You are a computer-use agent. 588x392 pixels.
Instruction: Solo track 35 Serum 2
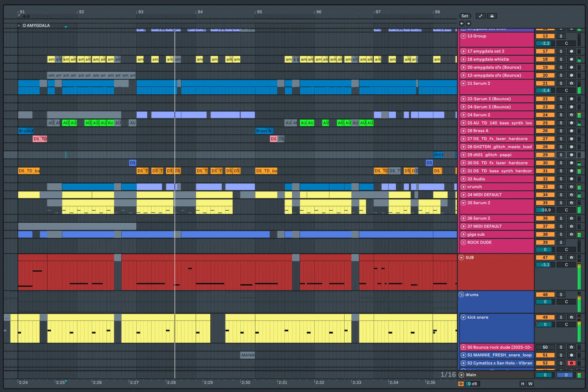click(x=561, y=203)
